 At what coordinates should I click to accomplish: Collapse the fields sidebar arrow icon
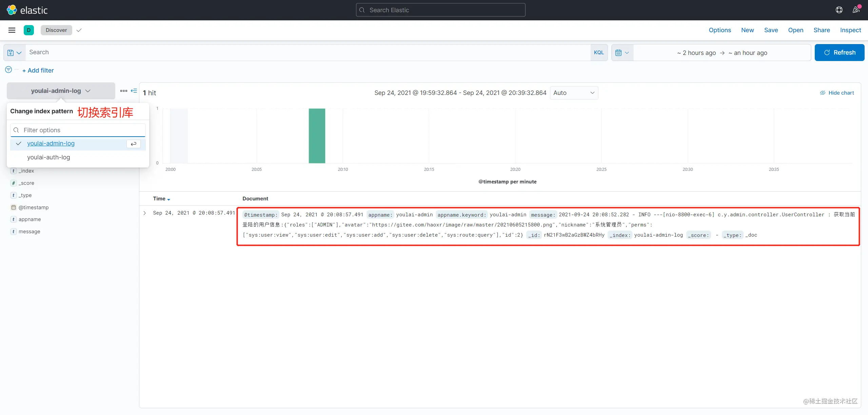[x=134, y=91]
